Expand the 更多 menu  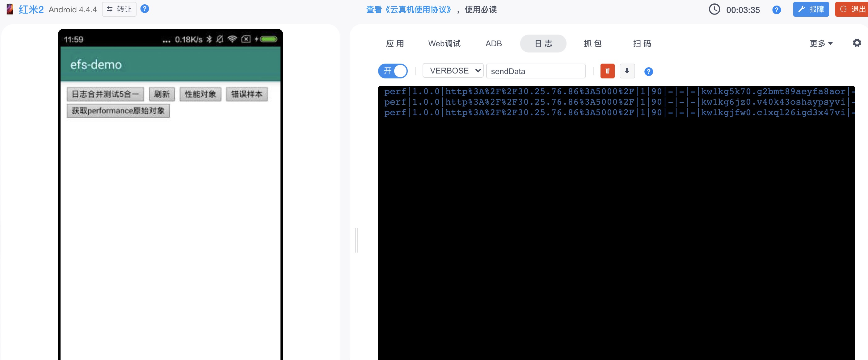pyautogui.click(x=821, y=44)
